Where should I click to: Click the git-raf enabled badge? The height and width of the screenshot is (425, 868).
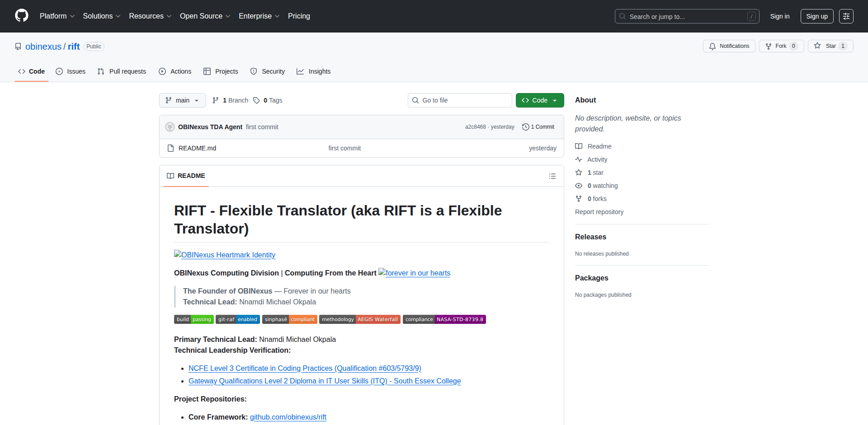(x=238, y=319)
